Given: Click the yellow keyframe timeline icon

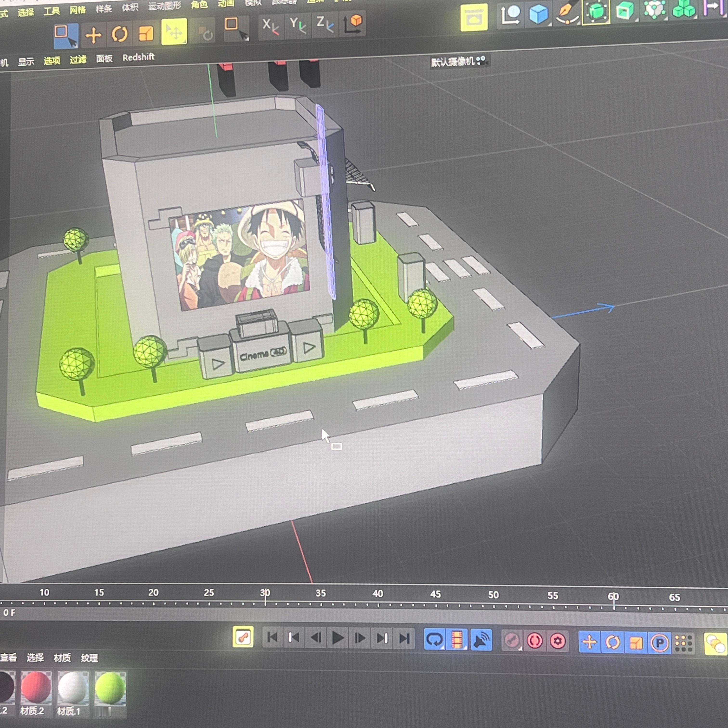Looking at the screenshot, I should click(x=243, y=637).
